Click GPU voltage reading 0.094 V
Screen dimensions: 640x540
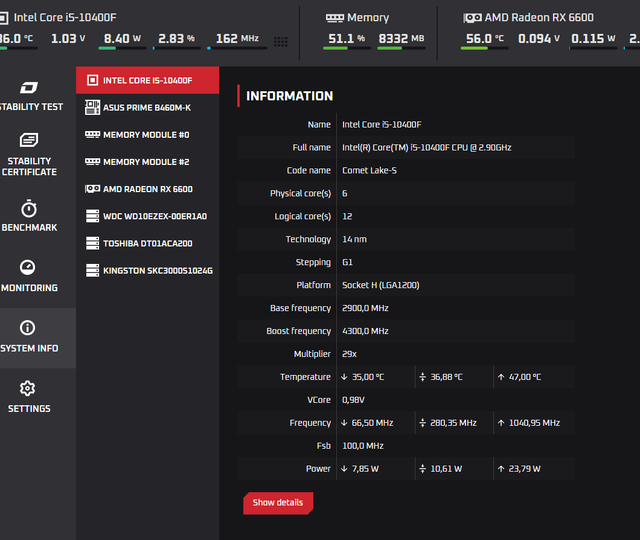click(x=539, y=38)
